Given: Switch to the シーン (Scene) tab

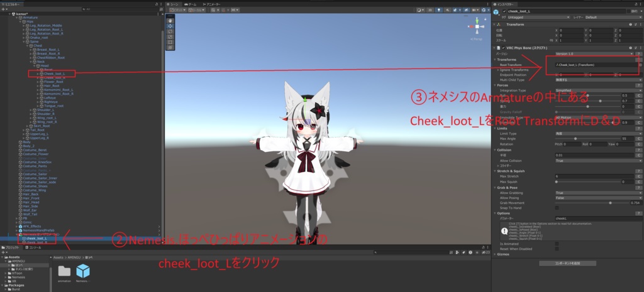Looking at the screenshot, I should coord(172,4).
